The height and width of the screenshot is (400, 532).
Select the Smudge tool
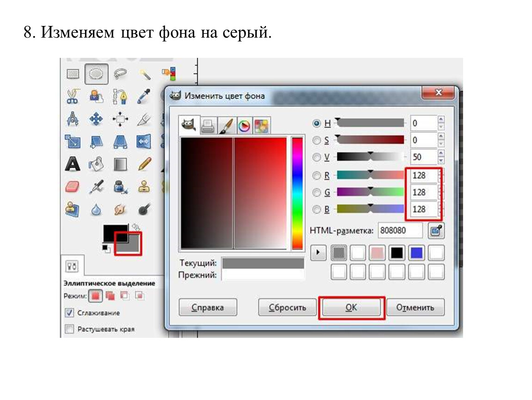[120, 209]
